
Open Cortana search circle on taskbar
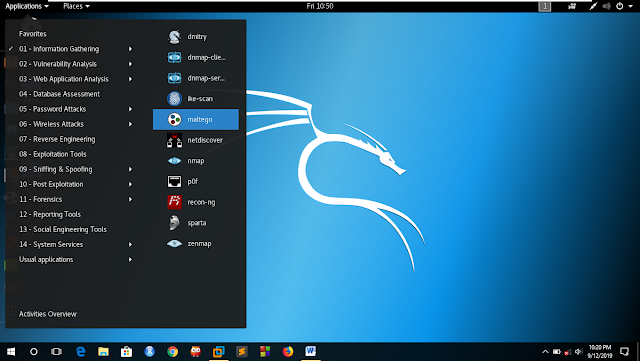point(34,352)
